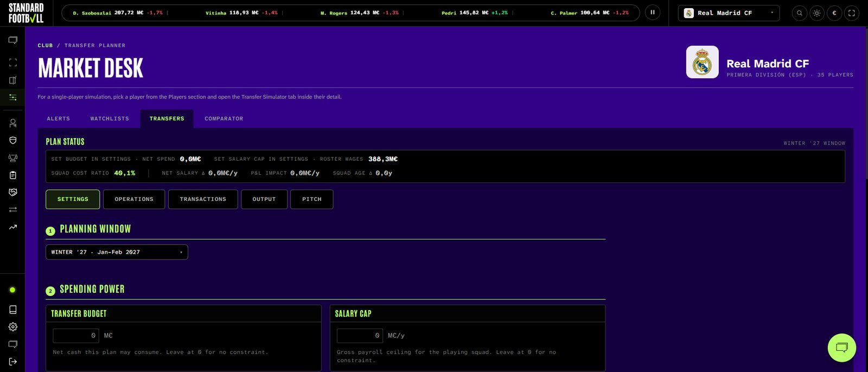Select the Settings step button

coord(73,199)
